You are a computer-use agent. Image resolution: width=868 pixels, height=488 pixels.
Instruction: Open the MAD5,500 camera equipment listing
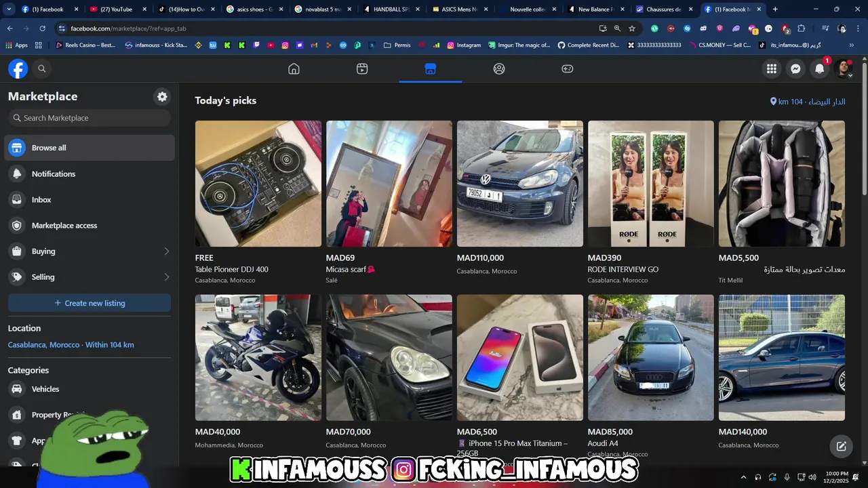[x=782, y=184]
